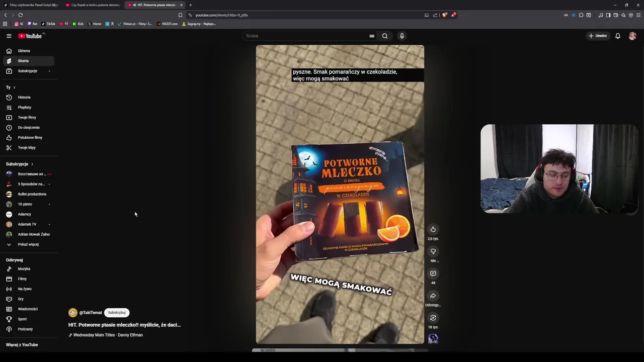Viewport: 644px width, 362px height.
Task: Subscribe with the Subskrybuj button
Action: [117, 313]
